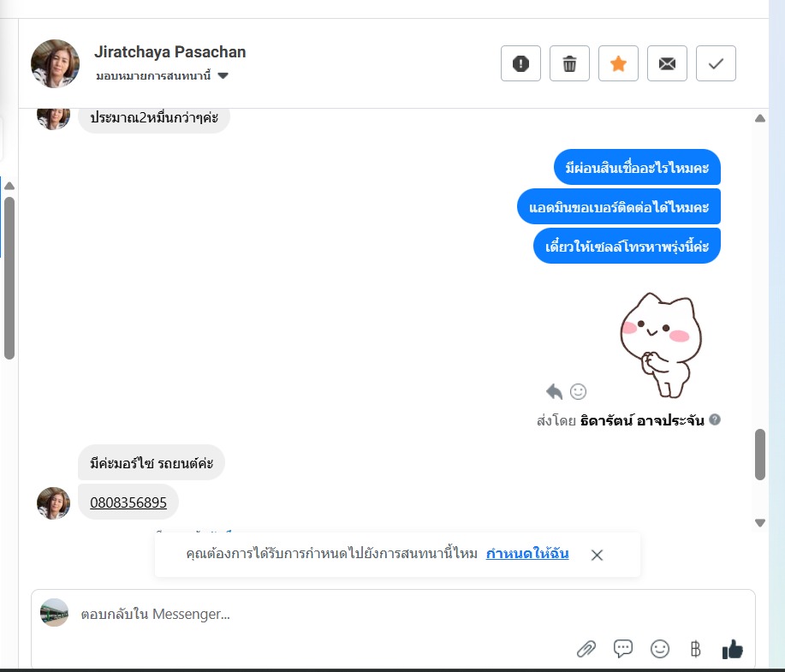
Task: Mark conversation as spam with exclamation icon
Action: click(x=520, y=63)
